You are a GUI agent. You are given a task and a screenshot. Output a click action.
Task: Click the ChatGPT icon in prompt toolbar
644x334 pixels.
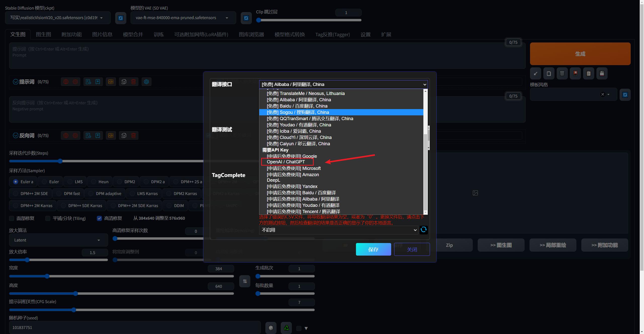click(146, 82)
